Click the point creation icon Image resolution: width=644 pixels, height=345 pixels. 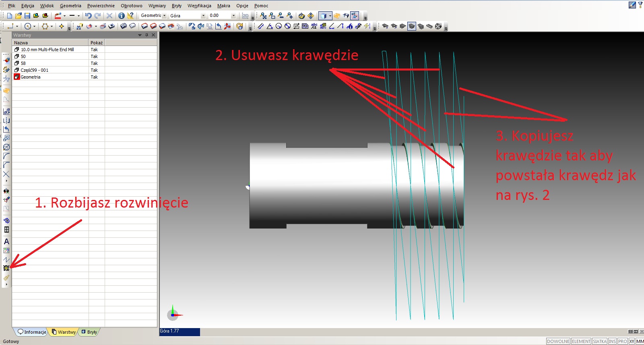pyautogui.click(x=62, y=26)
